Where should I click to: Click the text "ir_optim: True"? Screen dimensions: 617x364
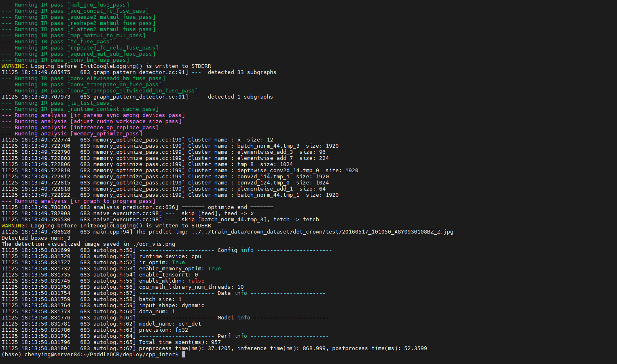point(162,263)
